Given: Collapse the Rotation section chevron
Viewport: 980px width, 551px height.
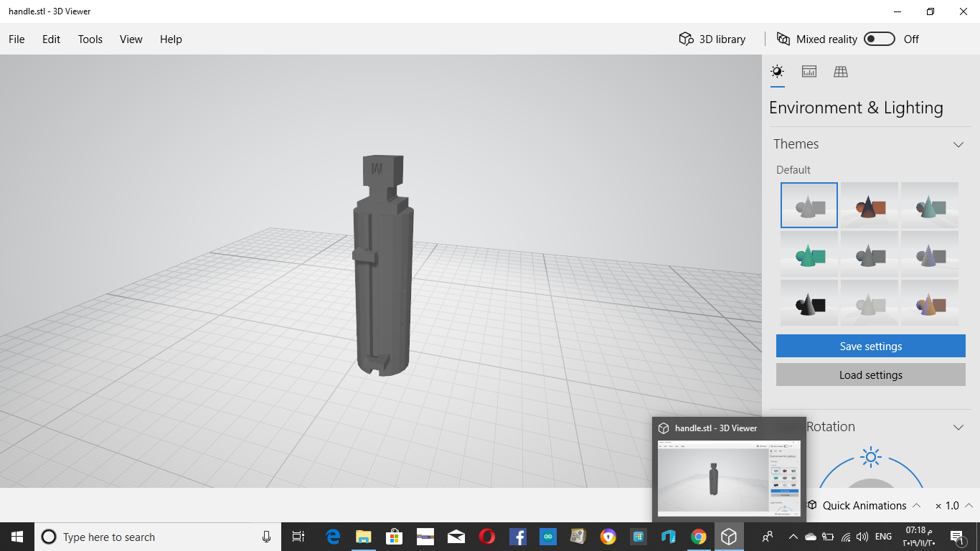Looking at the screenshot, I should [x=958, y=427].
